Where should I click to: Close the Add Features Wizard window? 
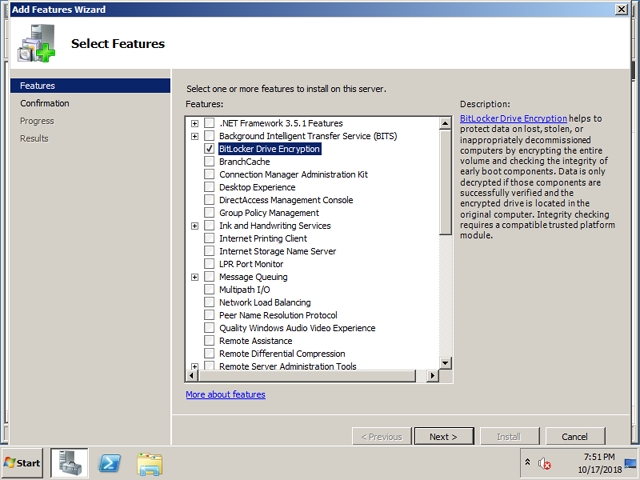[x=621, y=9]
